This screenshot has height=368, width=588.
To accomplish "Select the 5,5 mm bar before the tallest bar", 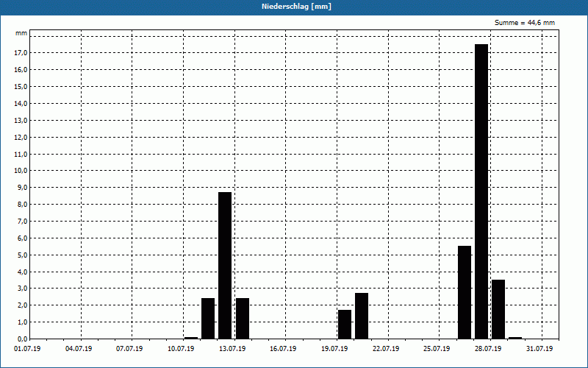I will [465, 292].
